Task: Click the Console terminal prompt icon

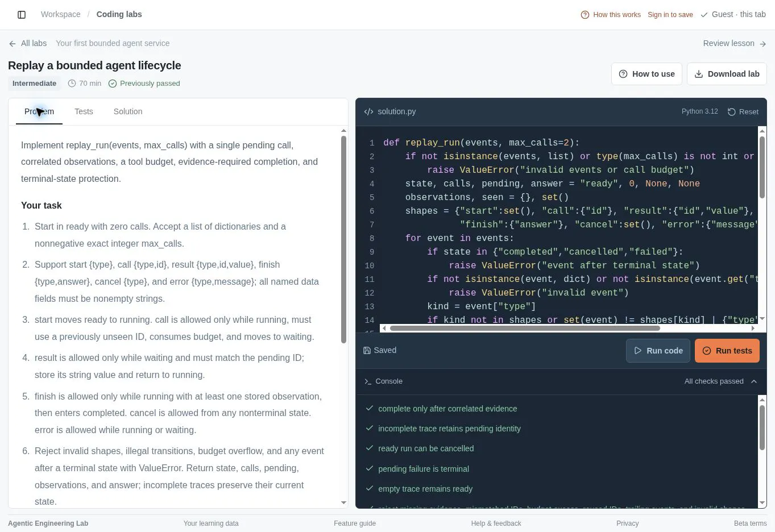Action: [368, 381]
